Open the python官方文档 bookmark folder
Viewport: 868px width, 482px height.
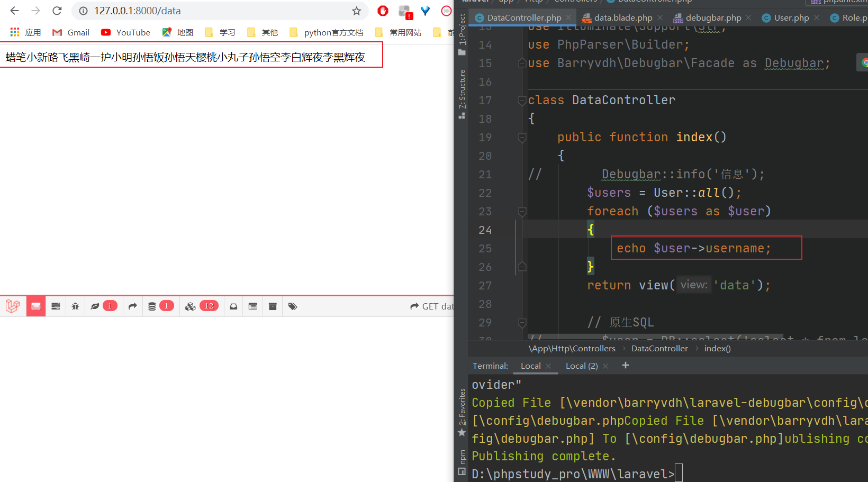[327, 32]
